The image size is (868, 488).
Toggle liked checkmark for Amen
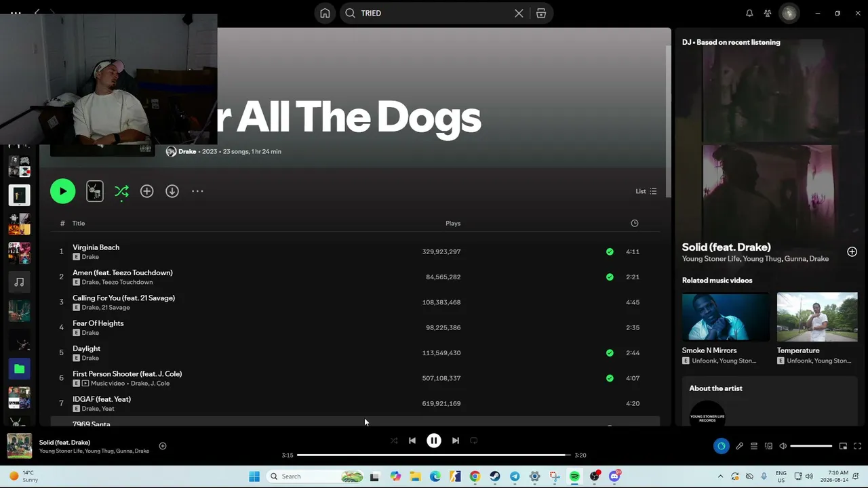[610, 277]
